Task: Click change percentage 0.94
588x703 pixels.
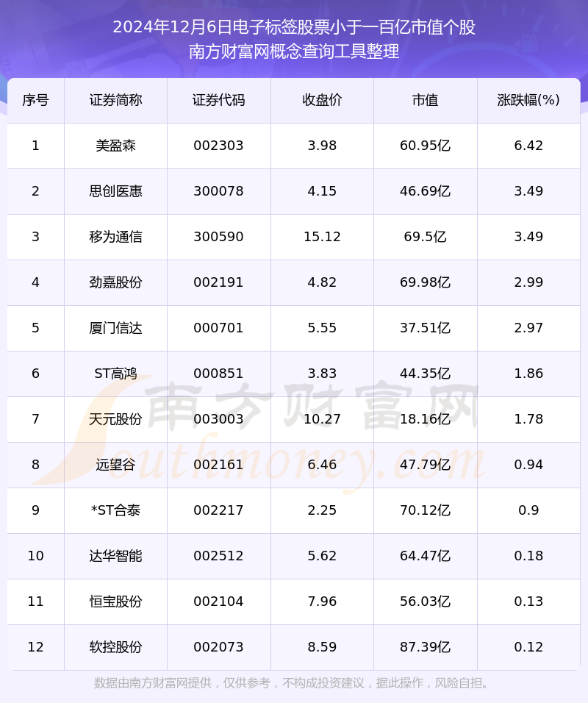Action: pos(529,465)
